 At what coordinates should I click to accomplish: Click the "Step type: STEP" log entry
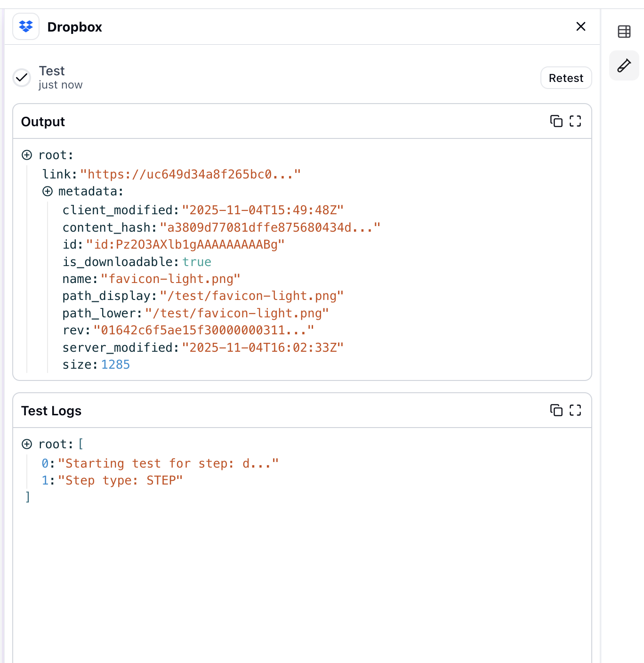(x=120, y=481)
